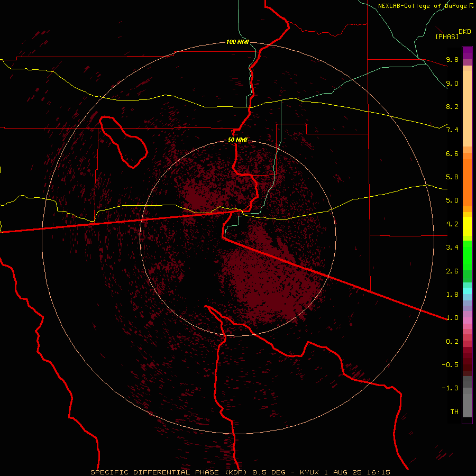
Task: Click the cyan segment of color scale
Action: coord(467,290)
